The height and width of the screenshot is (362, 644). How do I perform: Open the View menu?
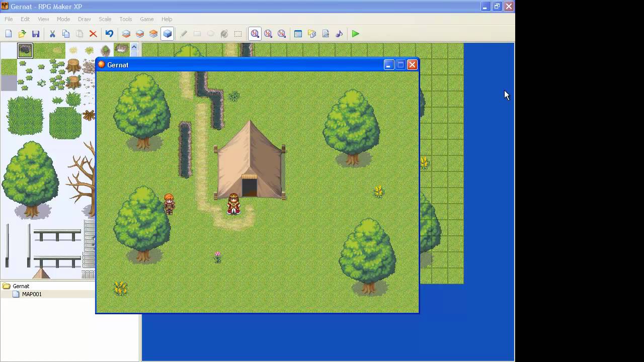coord(43,19)
